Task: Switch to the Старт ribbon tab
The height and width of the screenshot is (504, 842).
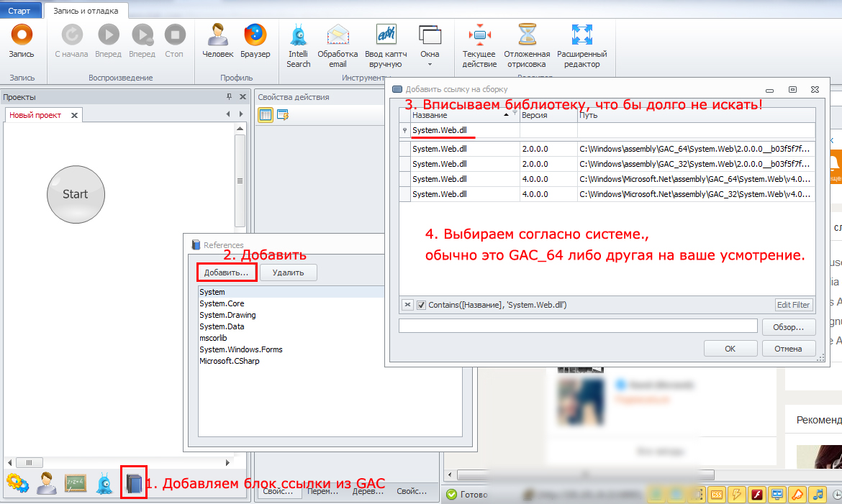Action: [19, 11]
